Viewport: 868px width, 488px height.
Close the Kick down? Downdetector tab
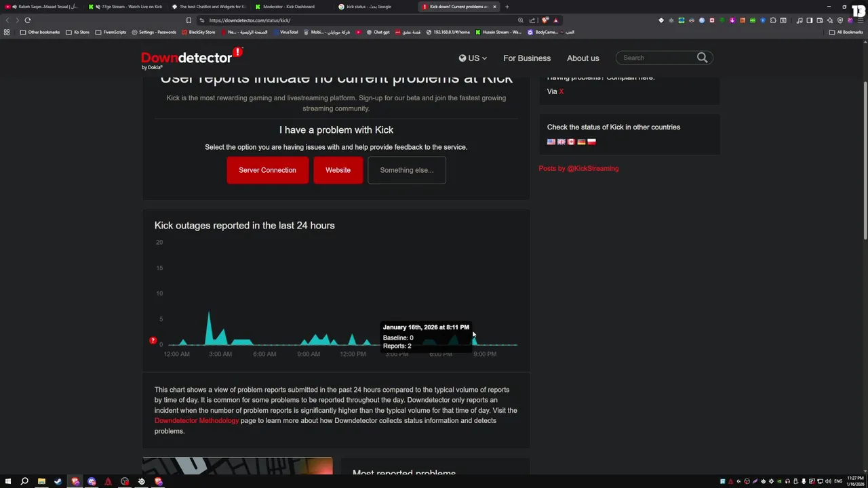click(494, 7)
